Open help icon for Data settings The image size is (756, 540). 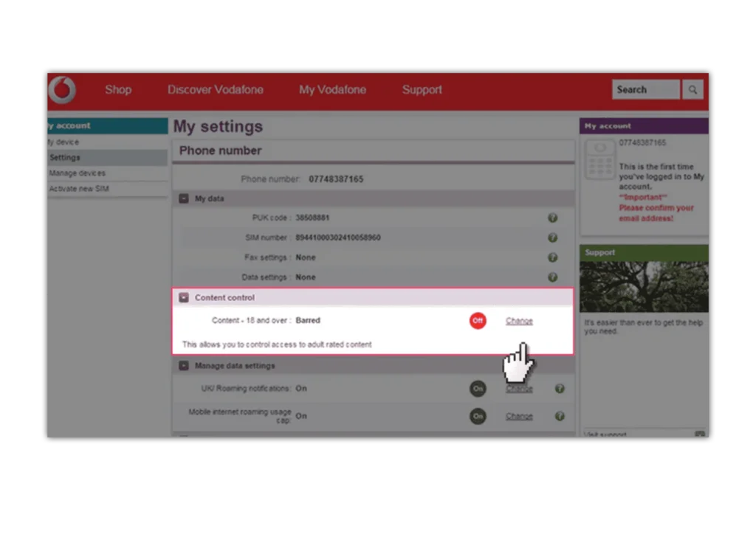[x=552, y=277]
